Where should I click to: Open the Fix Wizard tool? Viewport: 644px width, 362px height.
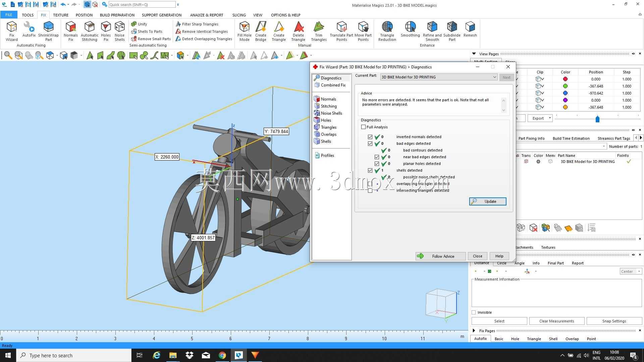[11, 31]
